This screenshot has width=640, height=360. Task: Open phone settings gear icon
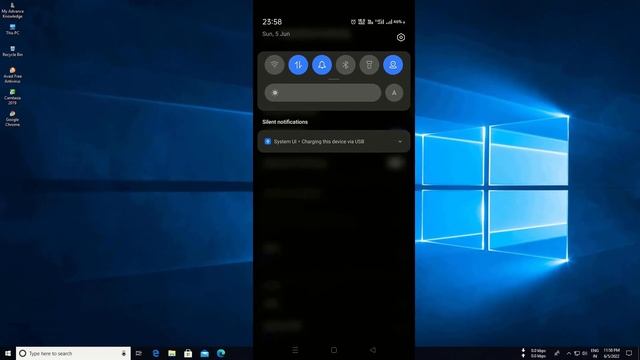tap(401, 38)
